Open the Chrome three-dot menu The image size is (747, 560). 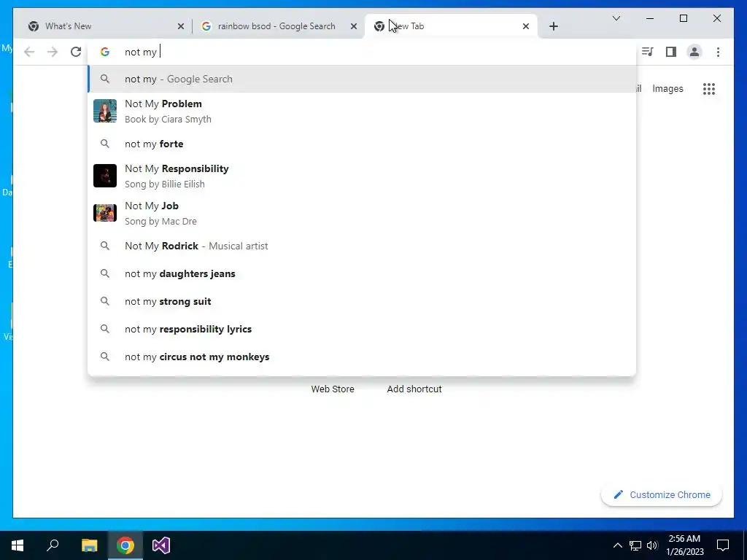718,52
